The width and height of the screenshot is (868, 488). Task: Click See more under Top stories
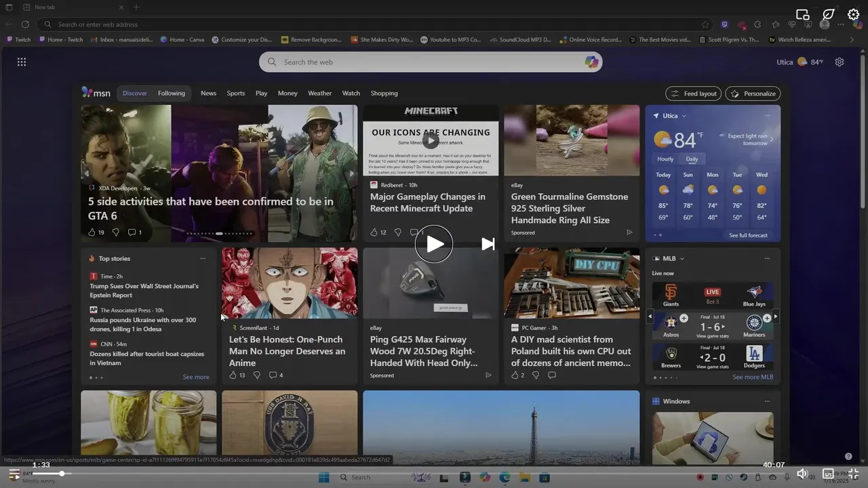tap(196, 377)
